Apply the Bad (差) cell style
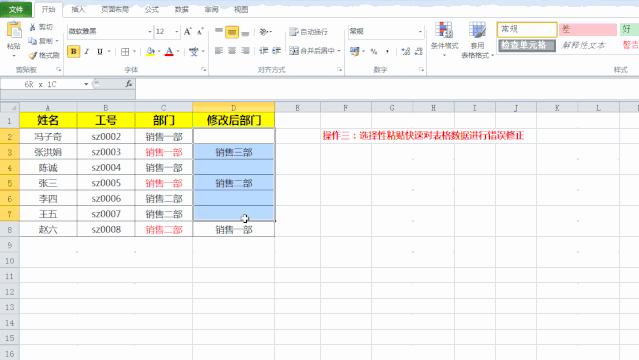This screenshot has height=360, width=639. pos(588,29)
